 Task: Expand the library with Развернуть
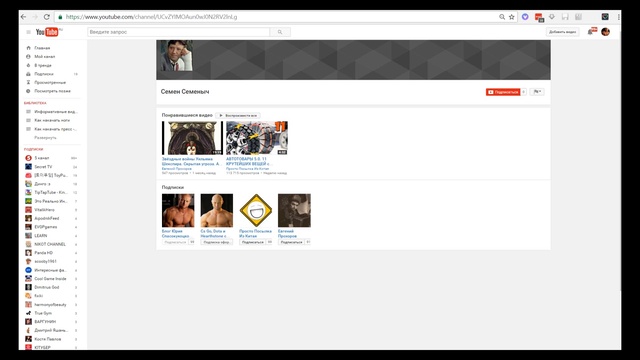45,138
